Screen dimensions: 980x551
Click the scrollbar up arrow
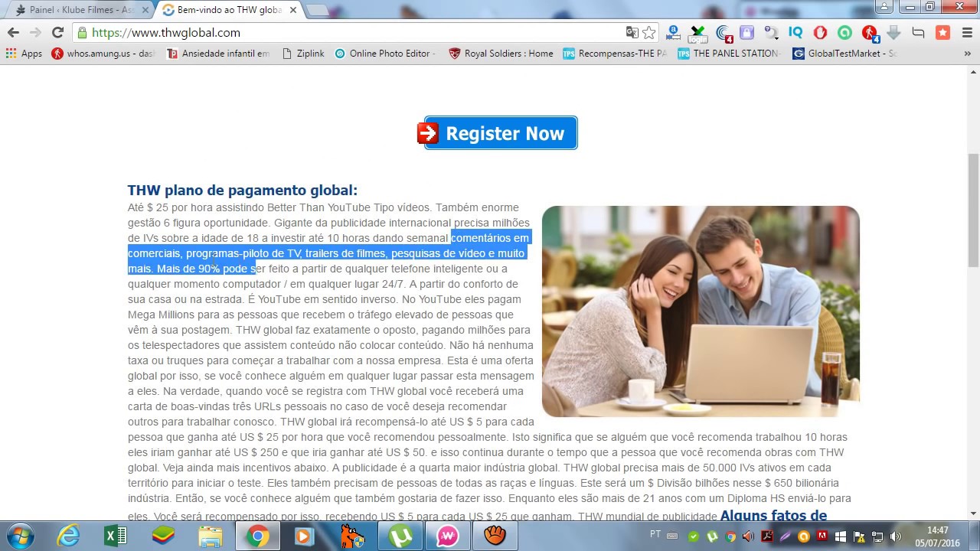(x=973, y=73)
